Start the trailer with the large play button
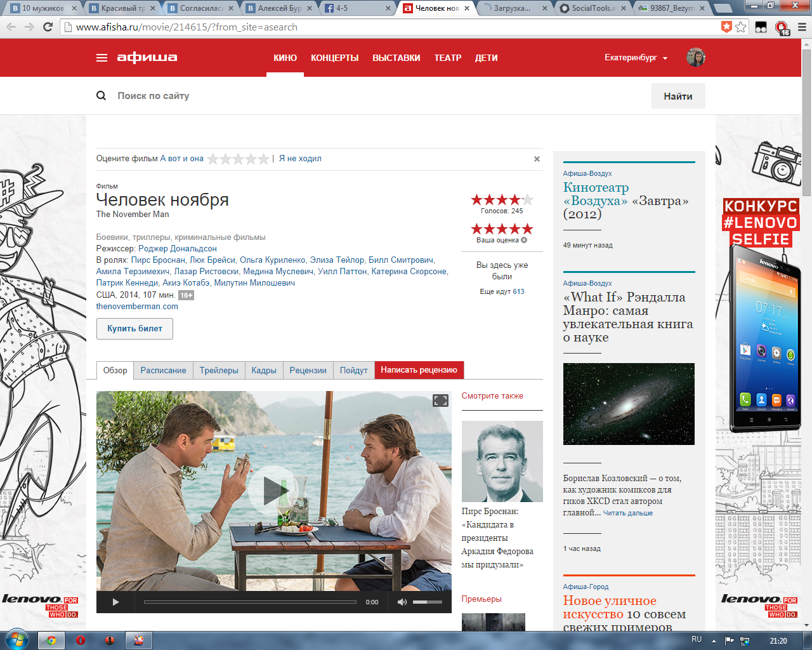This screenshot has width=812, height=650. tap(273, 490)
